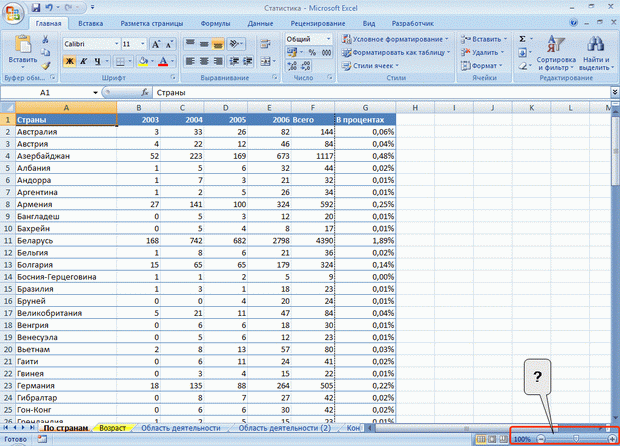This screenshot has width=620, height=446.
Task: Copy the selected cells
Action: tap(45, 52)
